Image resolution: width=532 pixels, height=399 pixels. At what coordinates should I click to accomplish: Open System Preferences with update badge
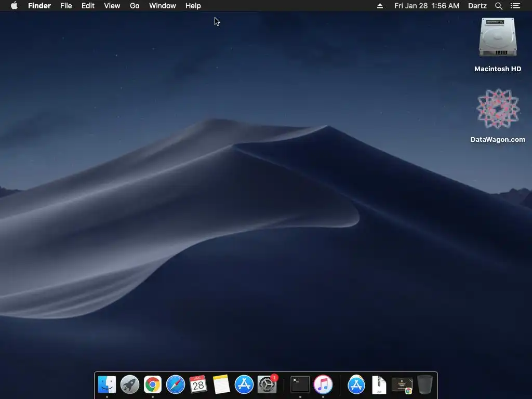(x=267, y=384)
